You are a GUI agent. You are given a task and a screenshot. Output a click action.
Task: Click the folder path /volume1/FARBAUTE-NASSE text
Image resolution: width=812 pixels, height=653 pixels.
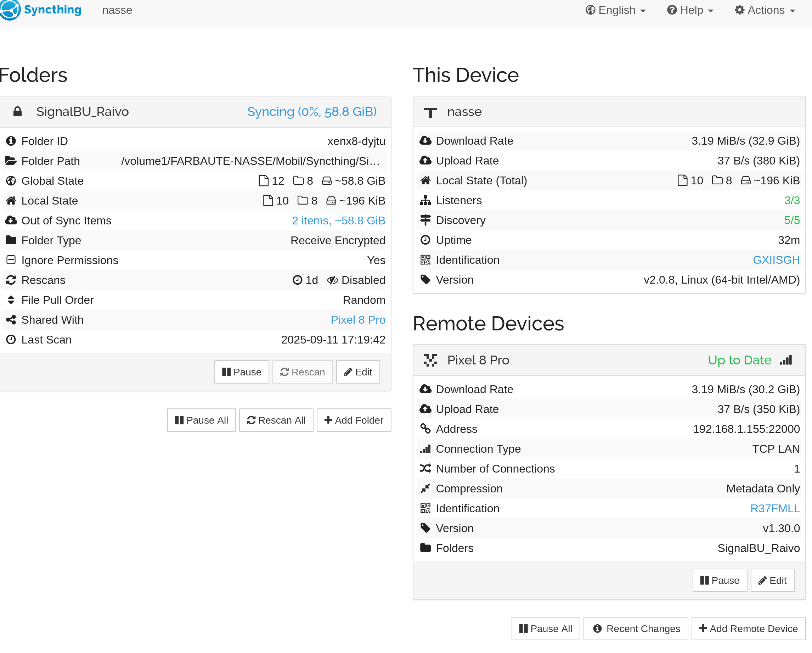pyautogui.click(x=250, y=161)
